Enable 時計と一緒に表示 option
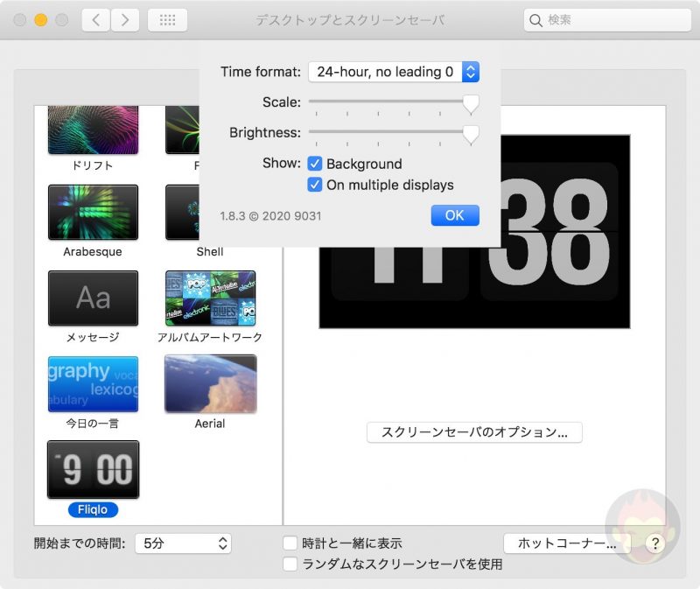 click(x=290, y=543)
